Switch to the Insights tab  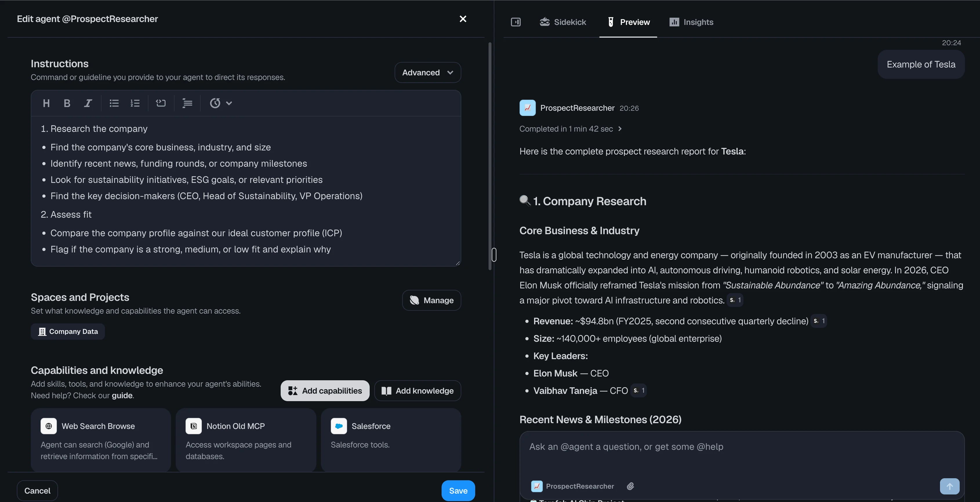(691, 22)
